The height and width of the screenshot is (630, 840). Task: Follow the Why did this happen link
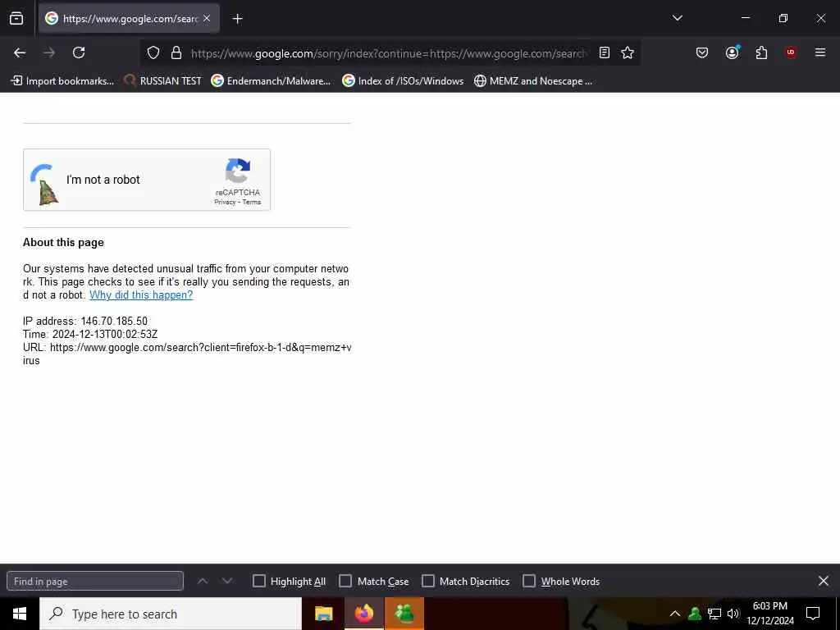point(141,294)
